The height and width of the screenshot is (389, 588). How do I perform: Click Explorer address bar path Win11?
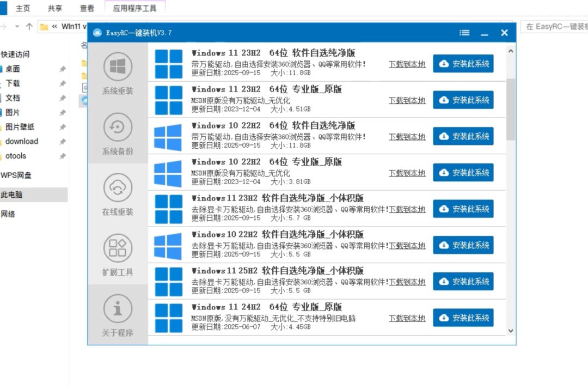point(73,26)
